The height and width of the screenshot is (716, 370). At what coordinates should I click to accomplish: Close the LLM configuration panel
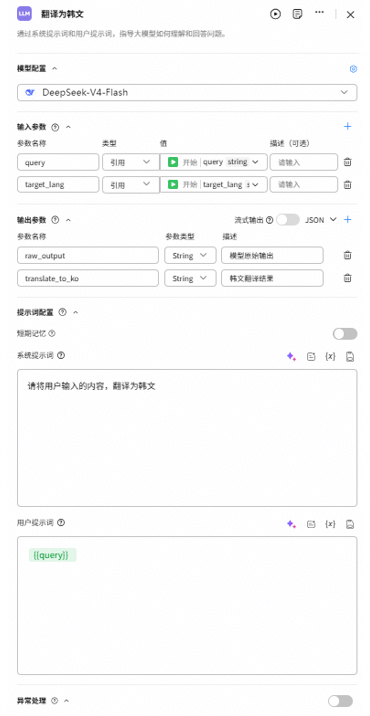click(350, 15)
